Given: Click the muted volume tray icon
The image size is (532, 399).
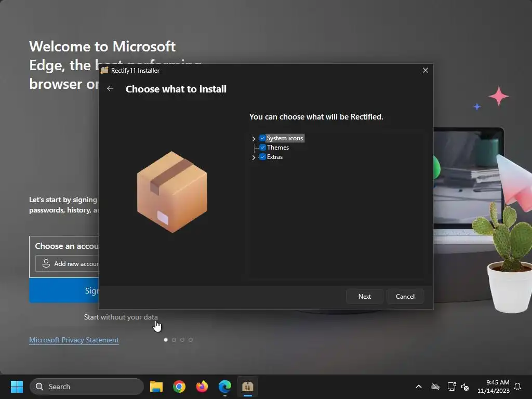Looking at the screenshot, I should [465, 387].
